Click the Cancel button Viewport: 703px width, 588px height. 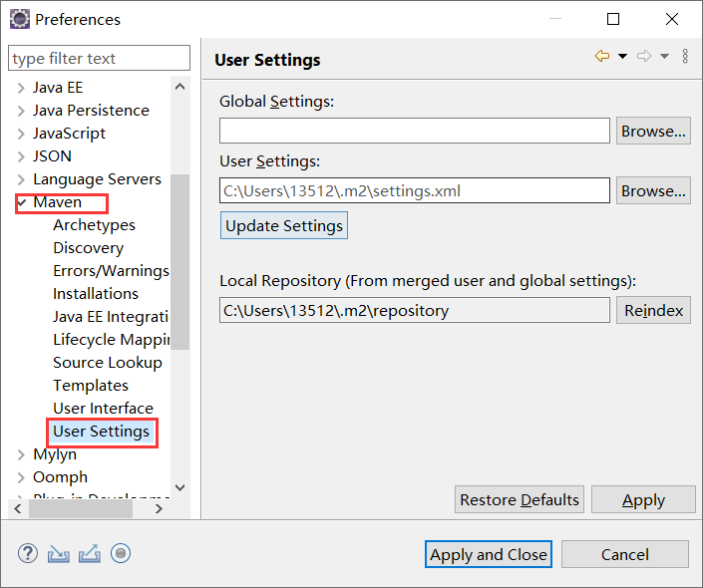pos(625,554)
